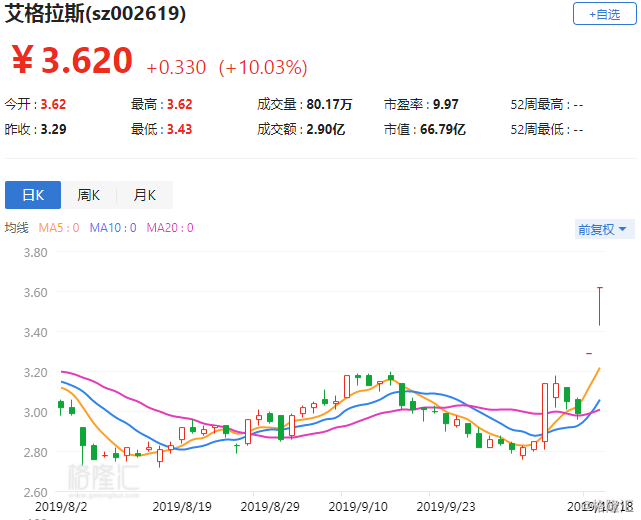Viewport: 641px width, 520px height.
Task: Switch to the 月K monthly tab
Action: [145, 195]
